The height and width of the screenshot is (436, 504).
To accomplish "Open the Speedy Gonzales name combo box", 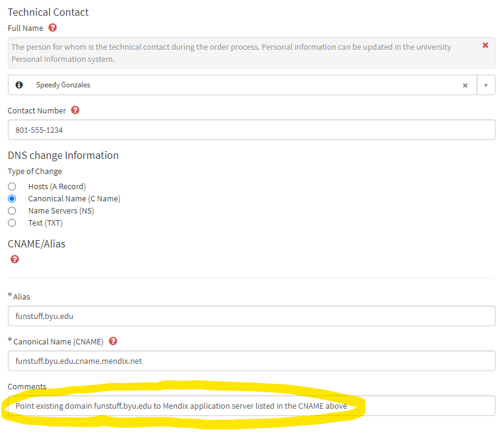I will (x=242, y=86).
